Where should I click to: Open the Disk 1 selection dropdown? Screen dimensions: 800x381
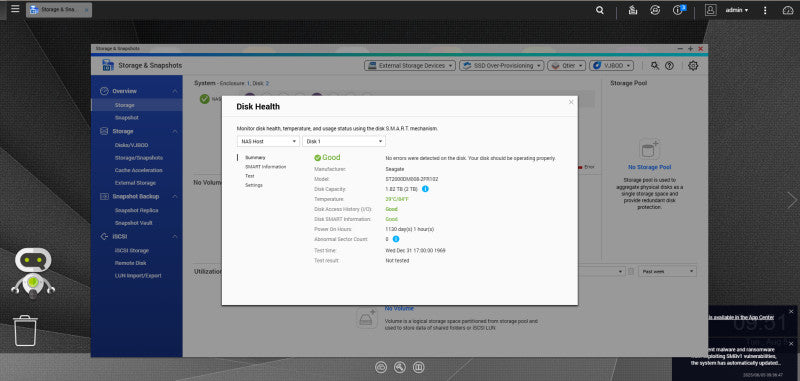(344, 141)
